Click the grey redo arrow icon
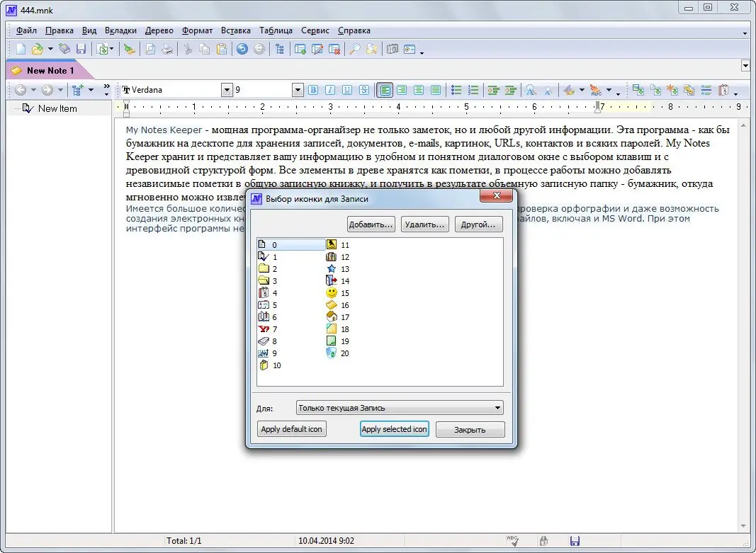 259,49
